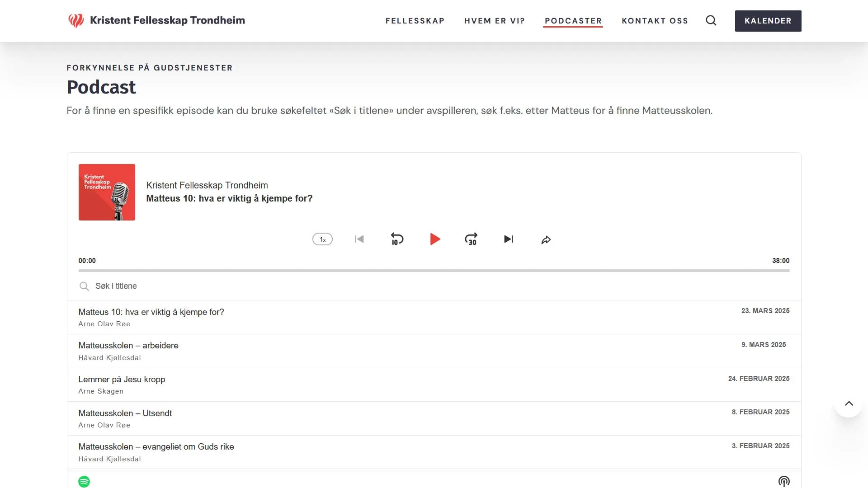Open the Kalender button
The height and width of the screenshot is (488, 868).
768,21
